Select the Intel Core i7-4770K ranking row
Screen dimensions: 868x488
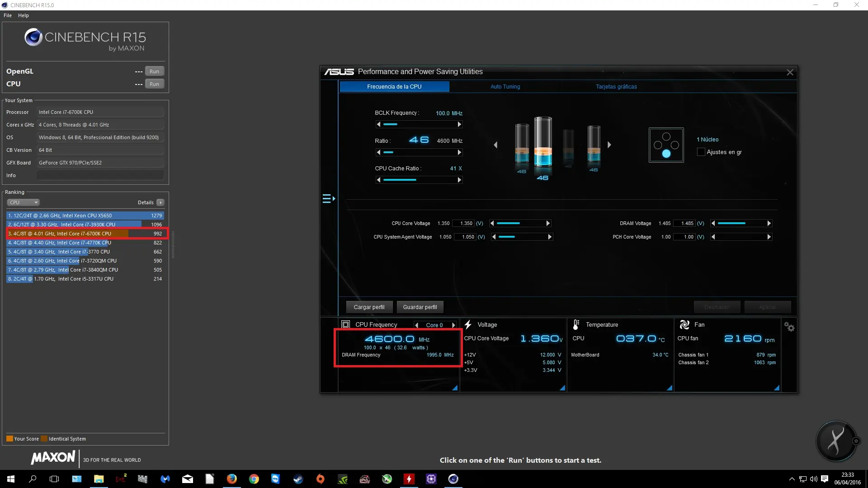click(x=85, y=243)
